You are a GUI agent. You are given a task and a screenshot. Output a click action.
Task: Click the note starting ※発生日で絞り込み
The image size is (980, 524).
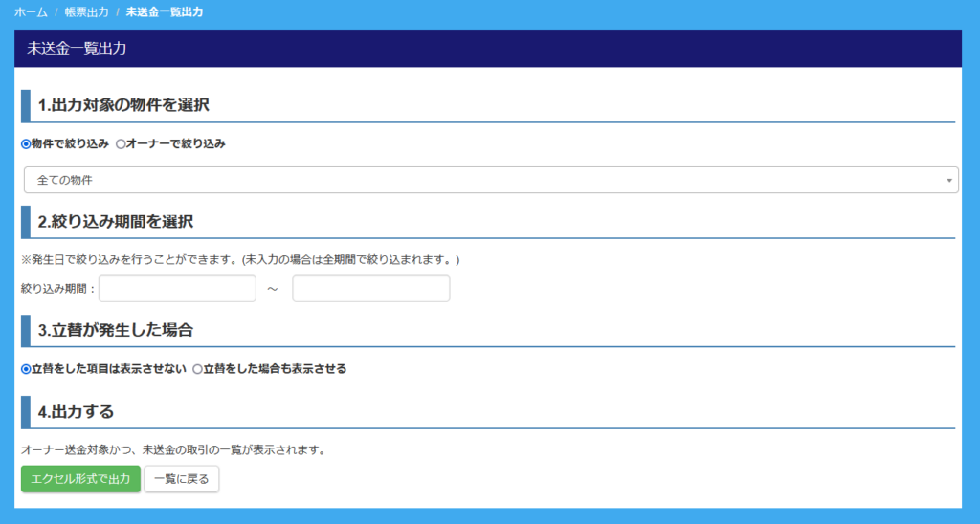click(240, 260)
